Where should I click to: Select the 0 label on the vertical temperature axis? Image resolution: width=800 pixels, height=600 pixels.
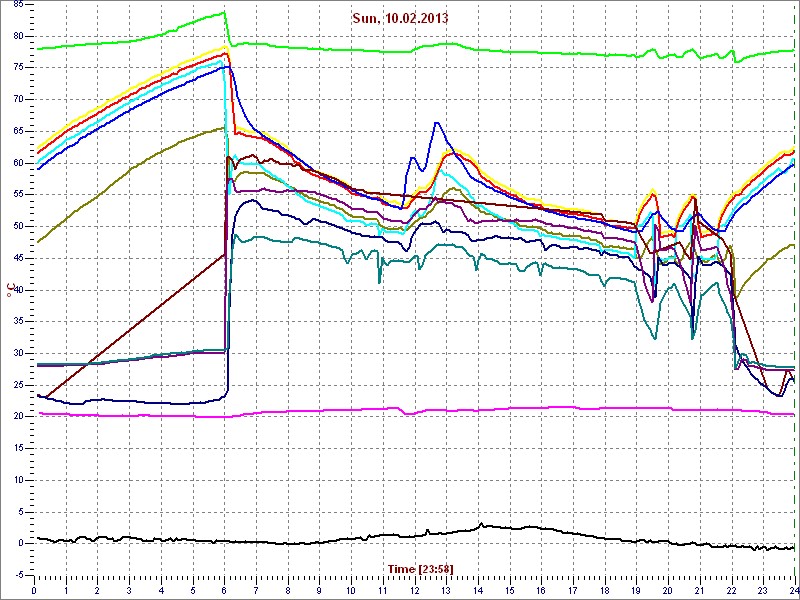(20, 543)
